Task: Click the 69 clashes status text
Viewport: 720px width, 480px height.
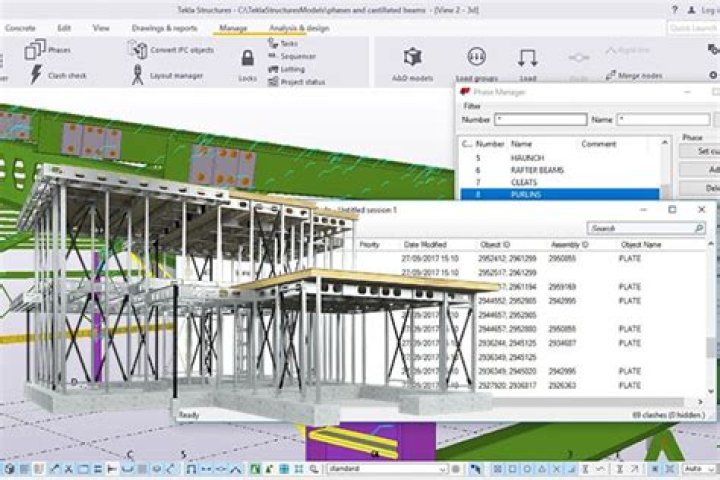Action: coord(668,415)
